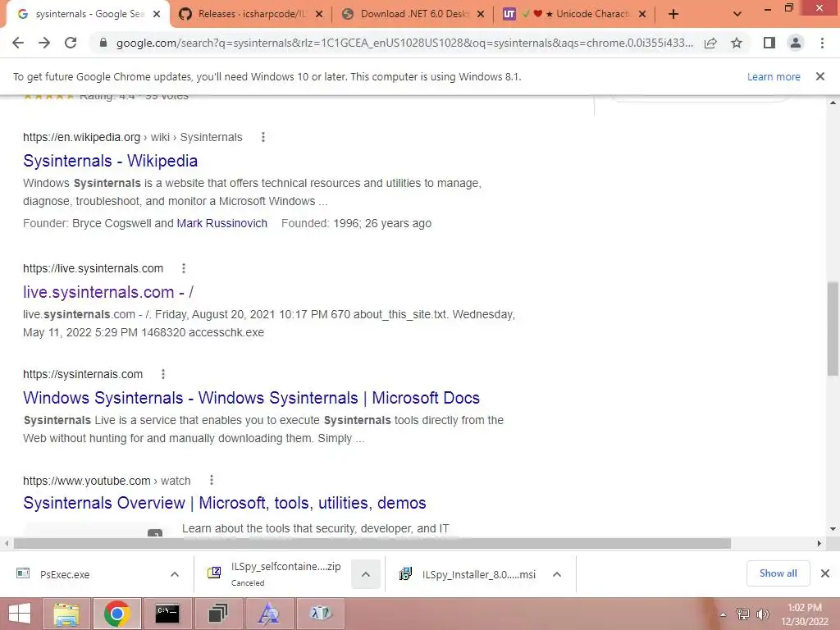The image size is (840, 630).
Task: Click the https://live.sysinternals.com URL text
Action: point(94,268)
